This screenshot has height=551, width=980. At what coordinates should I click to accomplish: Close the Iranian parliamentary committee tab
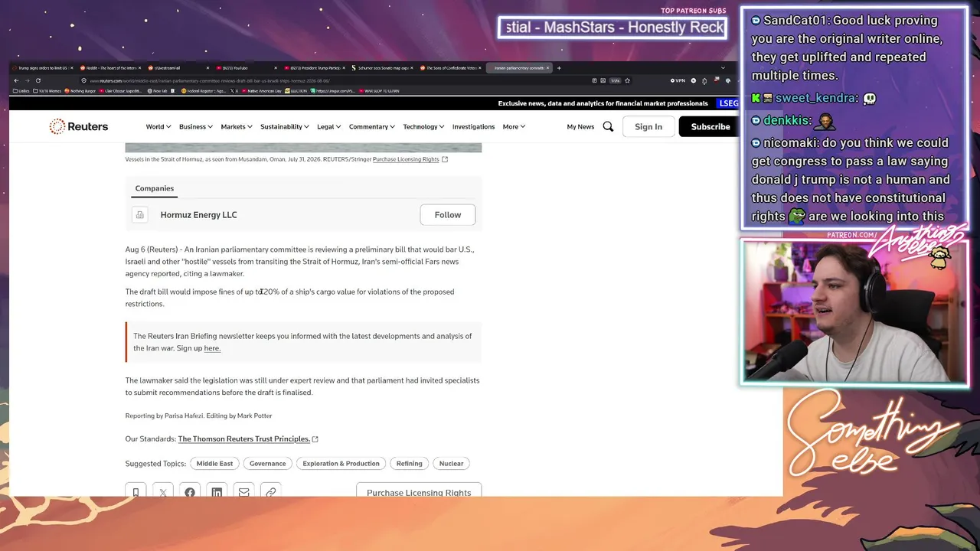(547, 68)
